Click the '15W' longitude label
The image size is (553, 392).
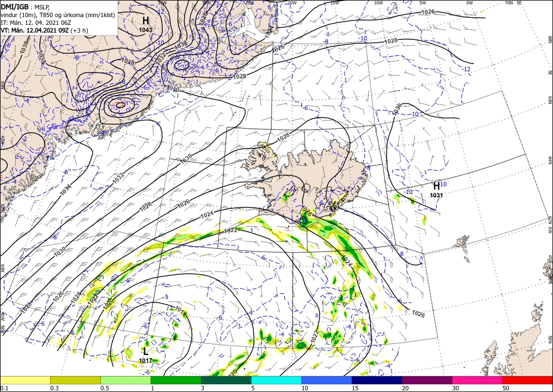point(335,2)
